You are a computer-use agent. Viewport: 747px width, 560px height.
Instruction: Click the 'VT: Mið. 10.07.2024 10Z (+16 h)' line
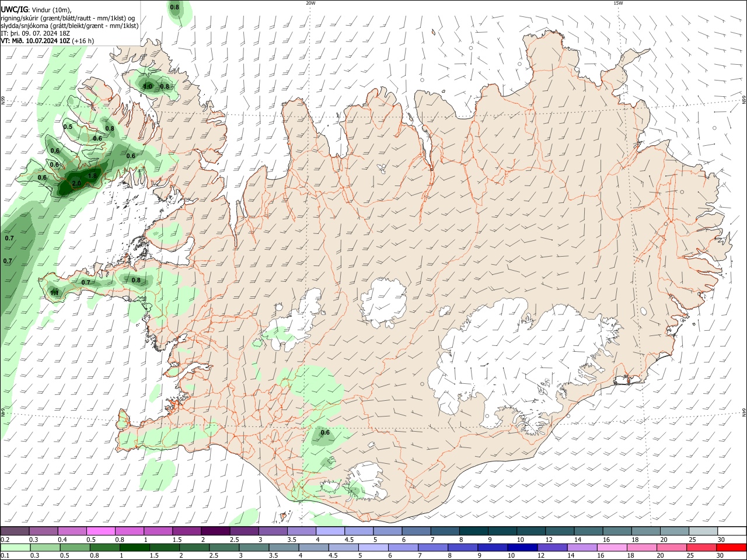tap(47, 41)
